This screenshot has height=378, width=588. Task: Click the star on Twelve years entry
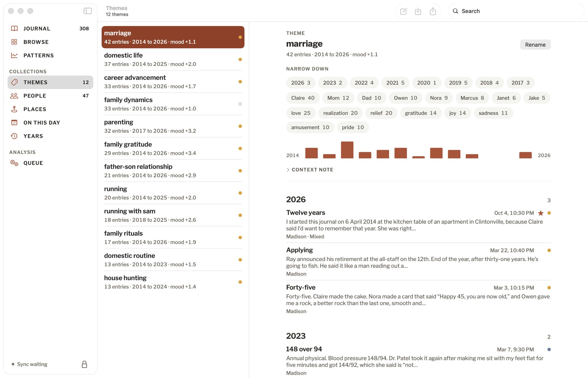click(x=541, y=213)
